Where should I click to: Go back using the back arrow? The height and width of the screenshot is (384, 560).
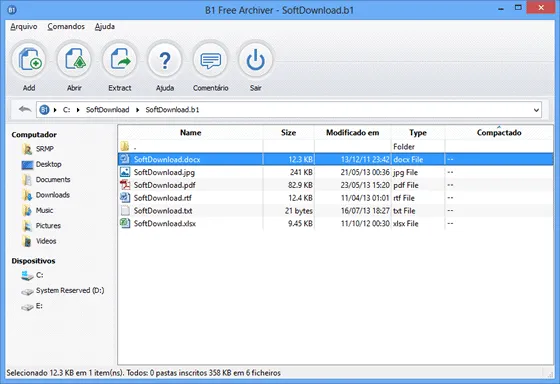tap(25, 109)
